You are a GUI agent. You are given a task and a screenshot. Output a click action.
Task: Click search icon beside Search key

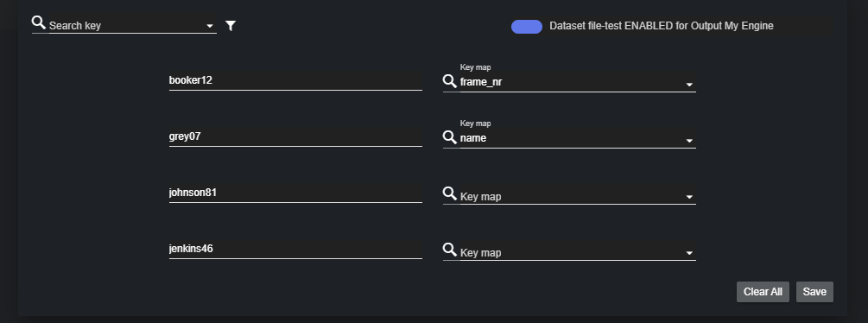coord(39,22)
